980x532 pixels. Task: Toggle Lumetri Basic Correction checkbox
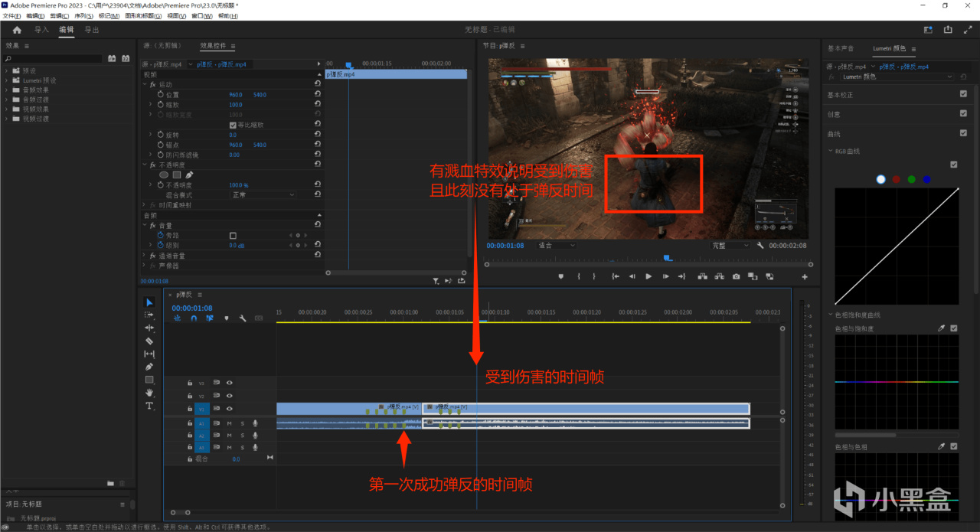(x=963, y=94)
